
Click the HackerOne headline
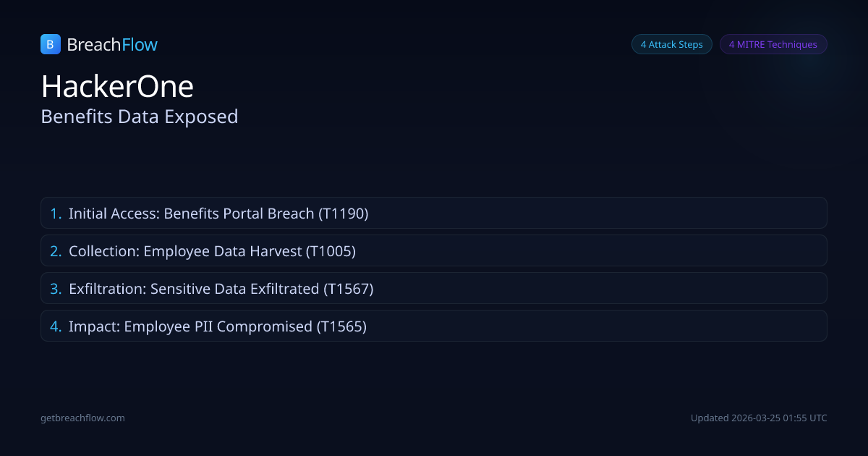117,87
